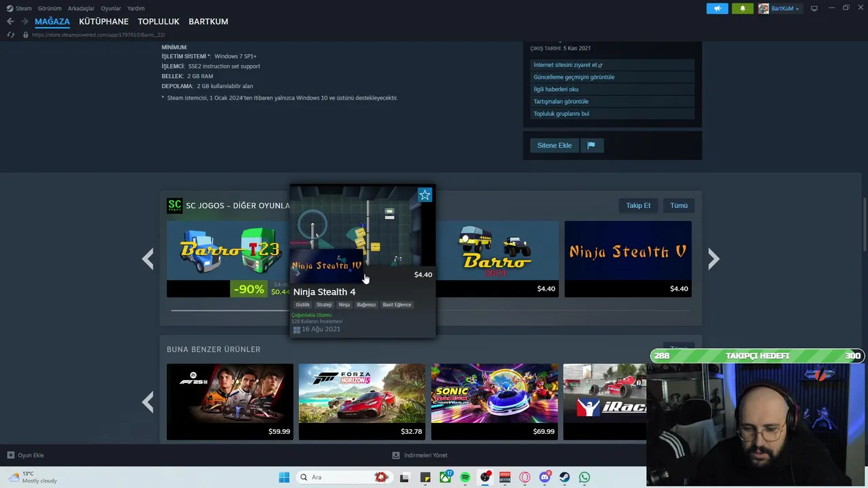
Task: Enter Big Picture mode via monitor icon
Action: point(814,8)
